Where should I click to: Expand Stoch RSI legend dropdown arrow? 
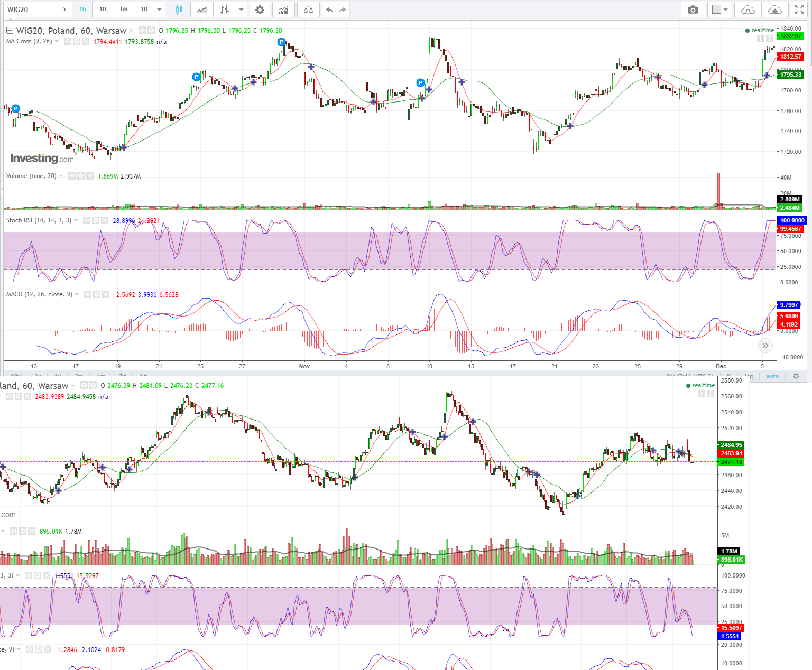tap(76, 220)
